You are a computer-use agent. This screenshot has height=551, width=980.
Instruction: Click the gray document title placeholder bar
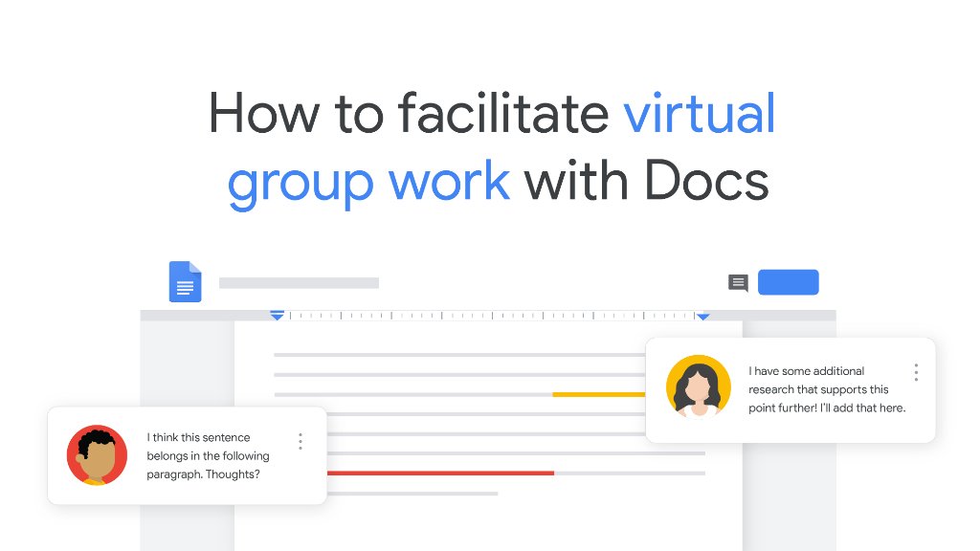[x=299, y=283]
